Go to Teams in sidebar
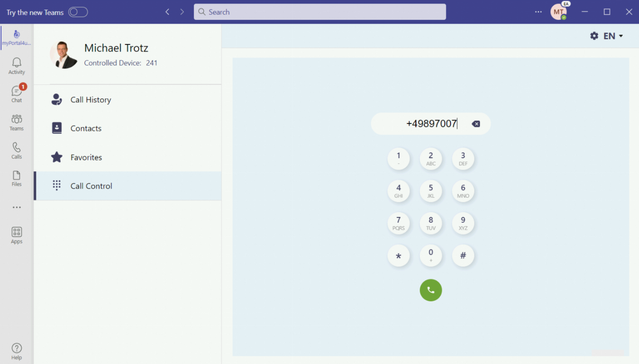Image resolution: width=639 pixels, height=364 pixels. [x=17, y=122]
